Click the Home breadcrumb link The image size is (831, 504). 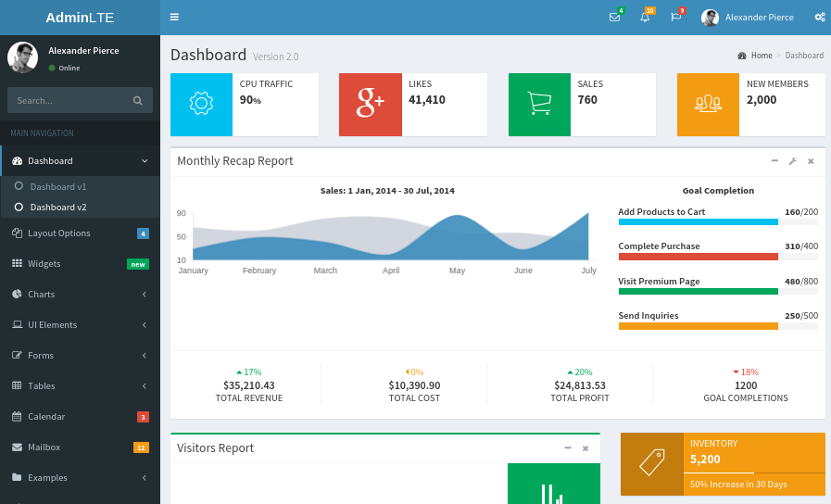(761, 56)
